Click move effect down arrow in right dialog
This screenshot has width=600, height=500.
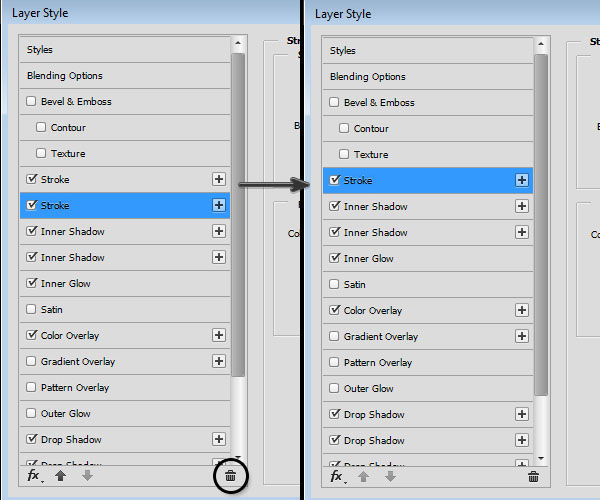[x=390, y=477]
